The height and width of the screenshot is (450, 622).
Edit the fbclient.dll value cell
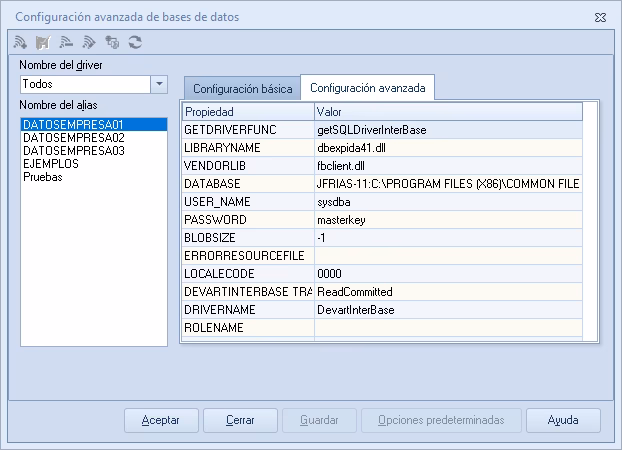coord(449,166)
